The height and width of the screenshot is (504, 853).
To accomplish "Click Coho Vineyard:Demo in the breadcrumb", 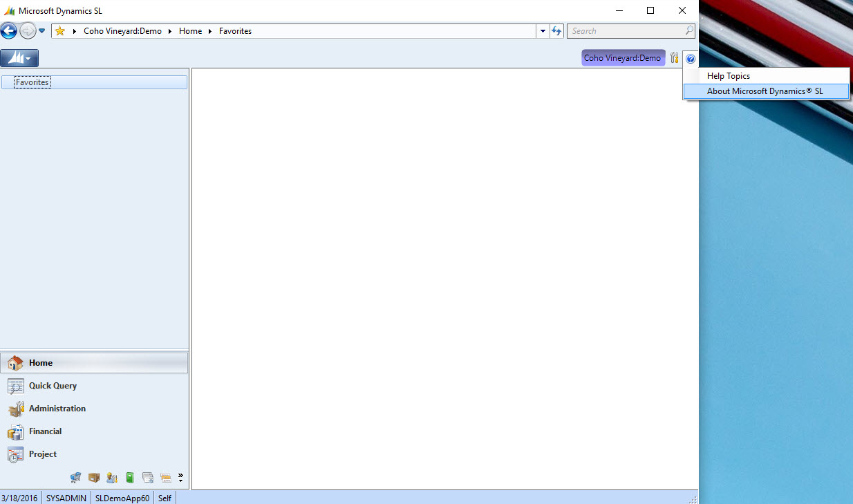I will [122, 31].
